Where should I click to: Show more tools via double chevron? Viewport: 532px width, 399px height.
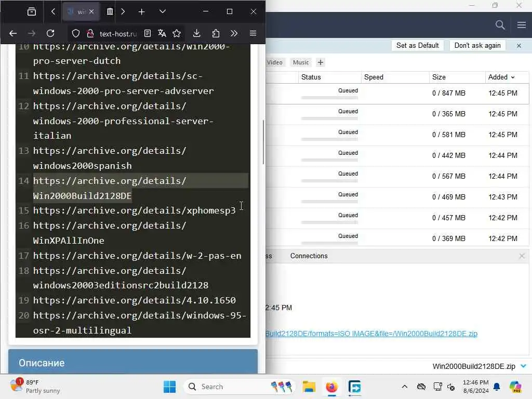234,33
